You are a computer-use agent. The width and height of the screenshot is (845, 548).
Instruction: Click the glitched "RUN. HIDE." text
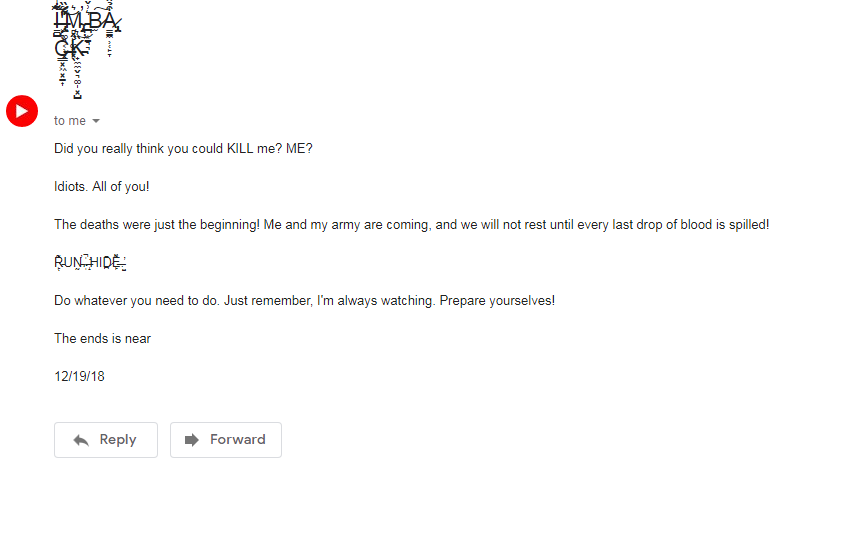pos(89,263)
